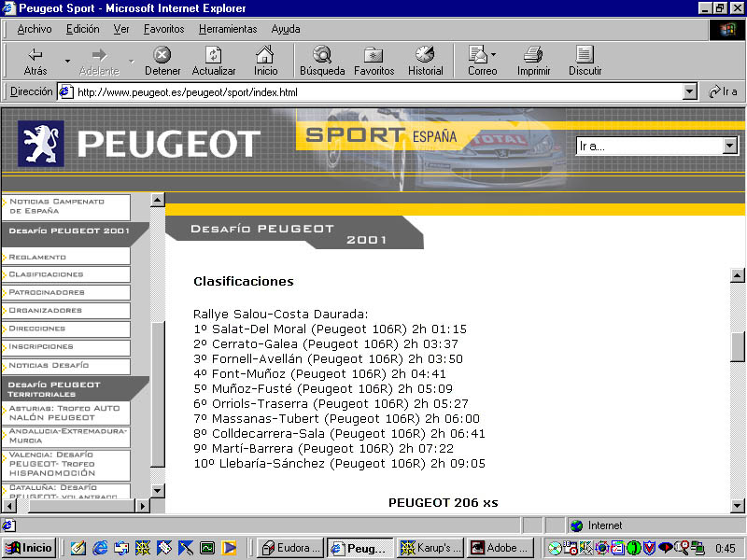This screenshot has width=747, height=560.
Task: Click main content scroll down arrow
Action: click(737, 506)
